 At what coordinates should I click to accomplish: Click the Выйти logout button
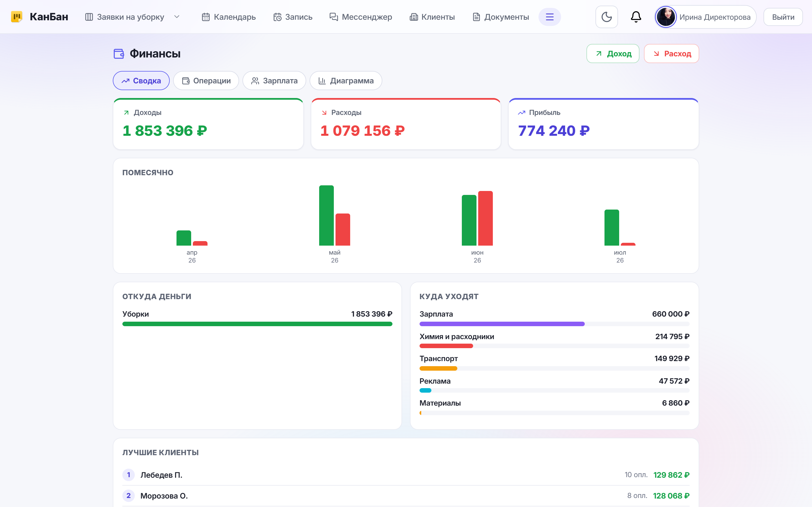(783, 17)
